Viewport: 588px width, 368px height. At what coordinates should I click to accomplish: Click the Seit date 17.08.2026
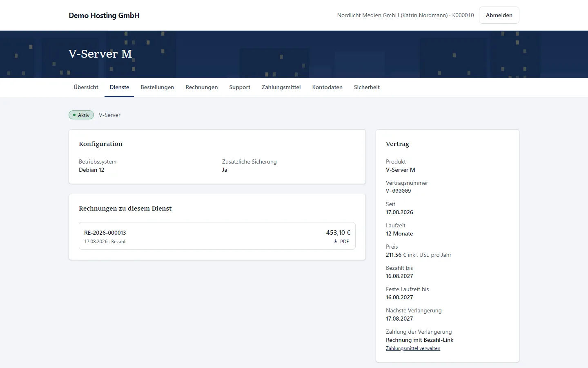tap(399, 212)
